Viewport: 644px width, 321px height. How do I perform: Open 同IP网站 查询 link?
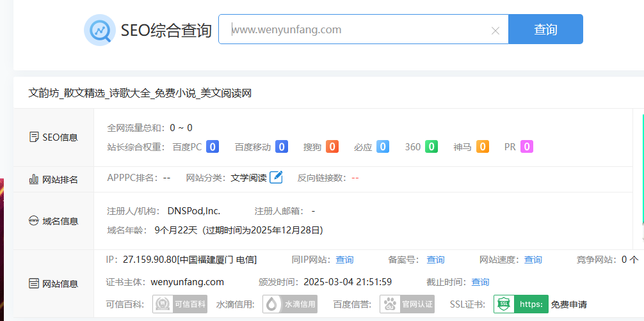pyautogui.click(x=344, y=260)
